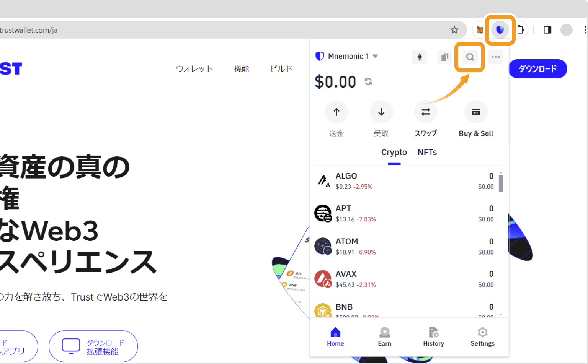Open the wallet Settings tab
Viewport: 588px width, 364px height.
482,337
